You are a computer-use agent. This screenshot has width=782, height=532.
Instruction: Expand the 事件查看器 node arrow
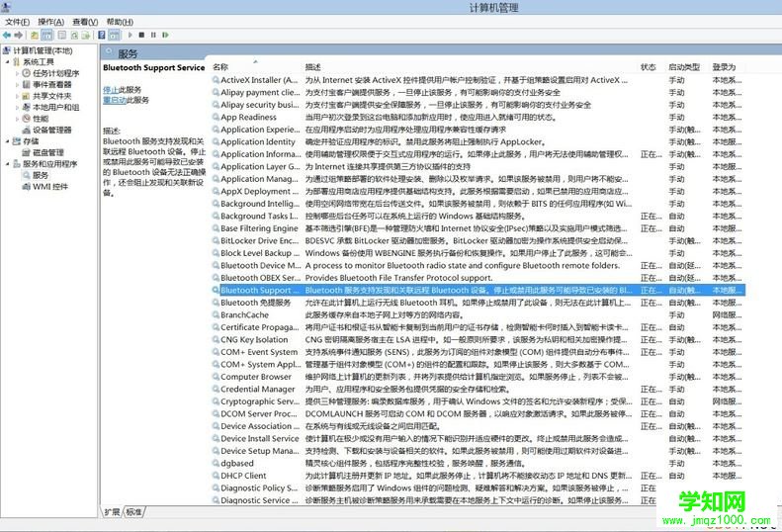(18, 85)
